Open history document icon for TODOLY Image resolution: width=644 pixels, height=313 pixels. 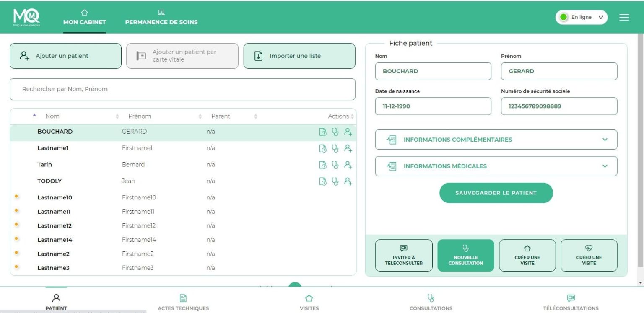tap(323, 181)
